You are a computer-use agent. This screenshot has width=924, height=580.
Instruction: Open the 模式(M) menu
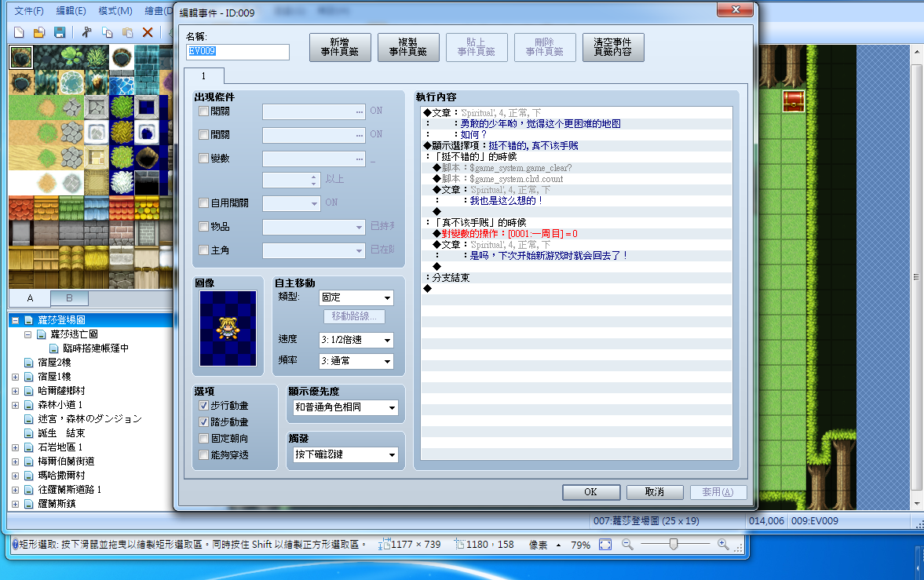(x=115, y=11)
